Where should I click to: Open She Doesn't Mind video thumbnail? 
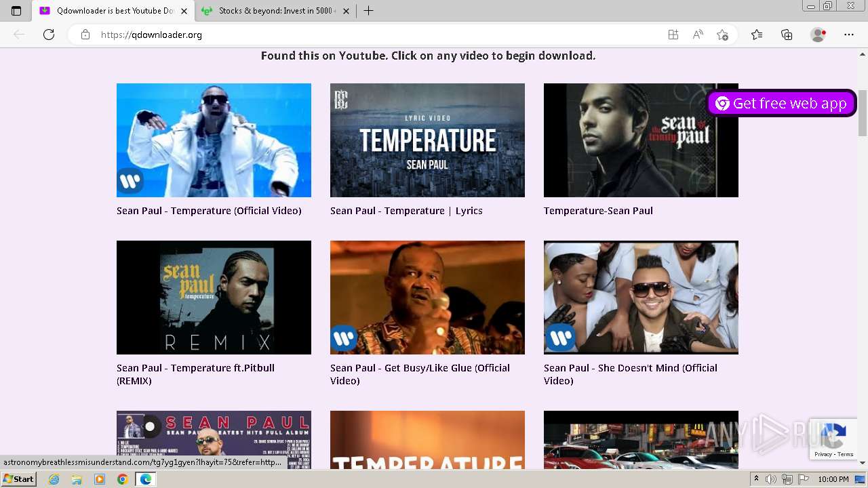point(641,298)
